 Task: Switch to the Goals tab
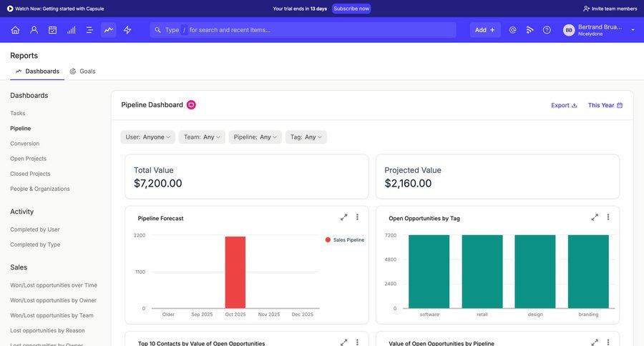point(82,71)
